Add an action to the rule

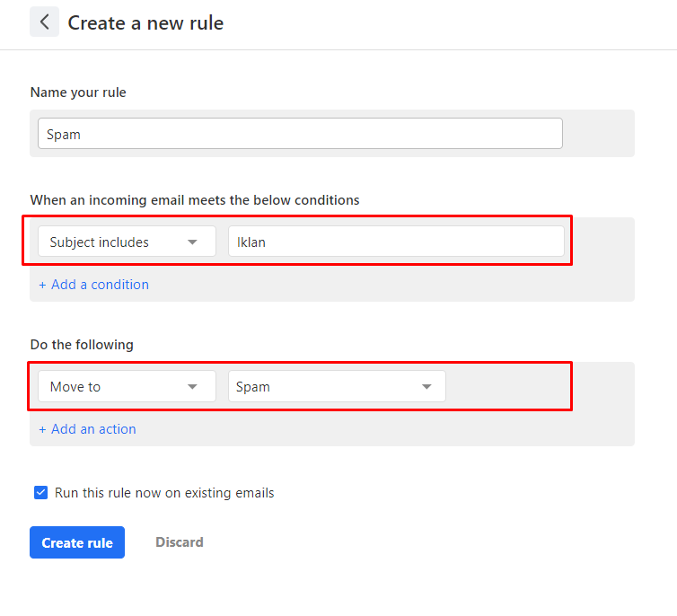point(92,429)
